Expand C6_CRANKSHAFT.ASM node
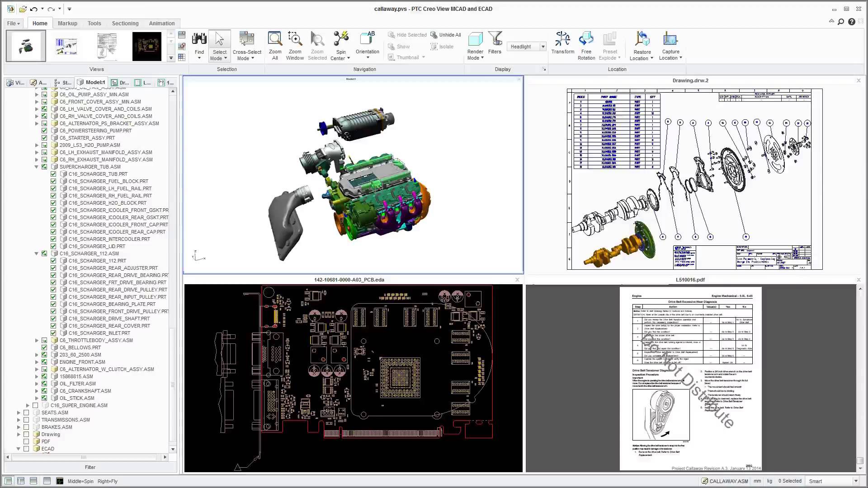 coord(37,391)
